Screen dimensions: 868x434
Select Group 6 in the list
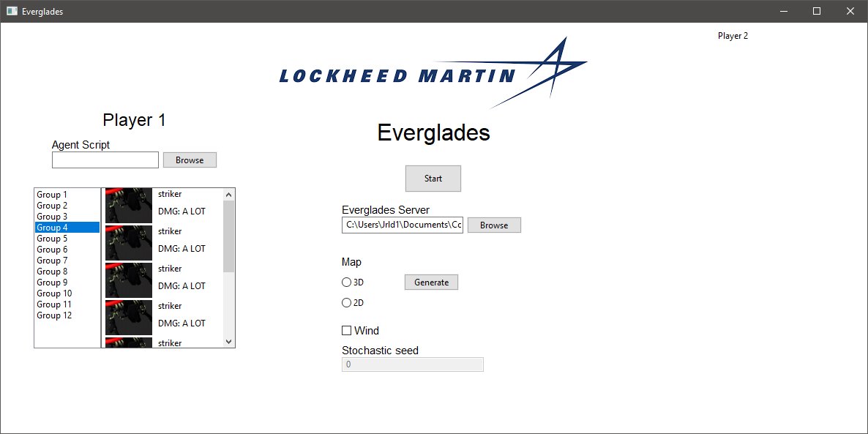coord(67,250)
